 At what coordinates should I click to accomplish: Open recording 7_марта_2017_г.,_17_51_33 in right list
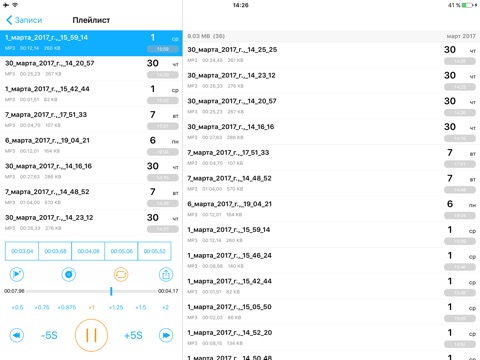[x=331, y=157]
